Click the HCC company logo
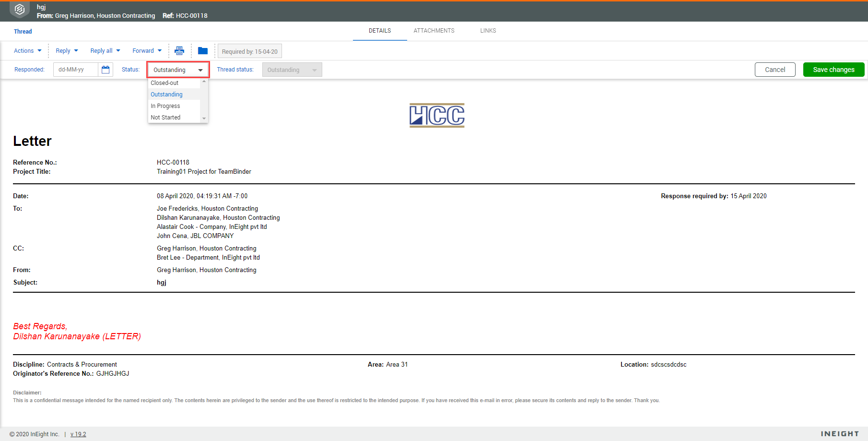 coord(437,115)
